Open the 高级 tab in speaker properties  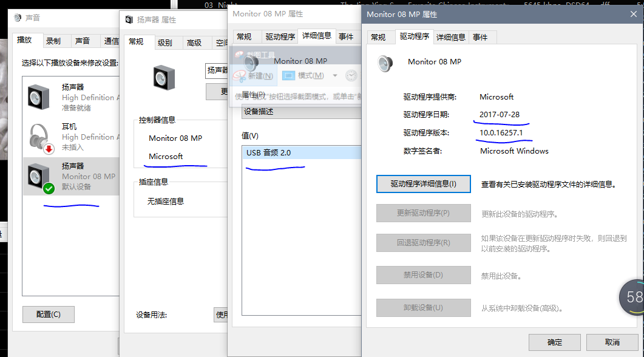[194, 42]
